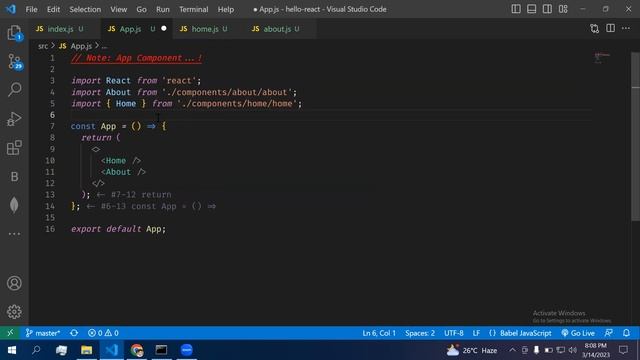The height and width of the screenshot is (360, 640).
Task: Open the Terminal menu
Action: [x=193, y=9]
